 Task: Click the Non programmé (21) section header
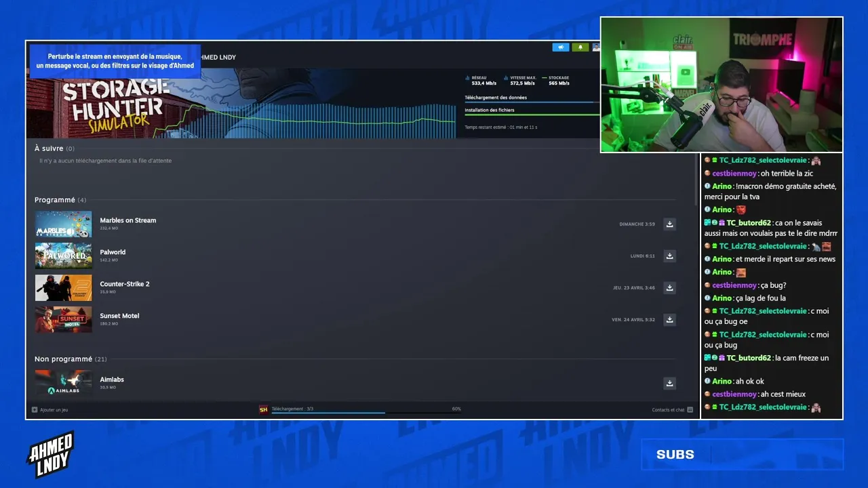click(71, 359)
